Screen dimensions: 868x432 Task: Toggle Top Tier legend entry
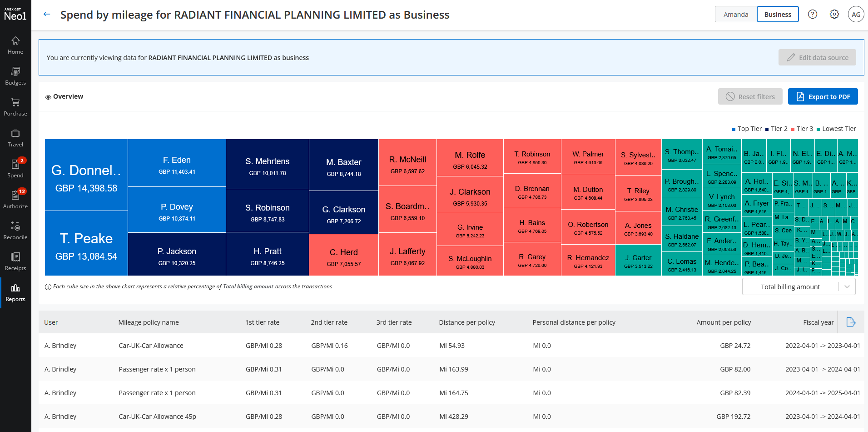coord(747,129)
